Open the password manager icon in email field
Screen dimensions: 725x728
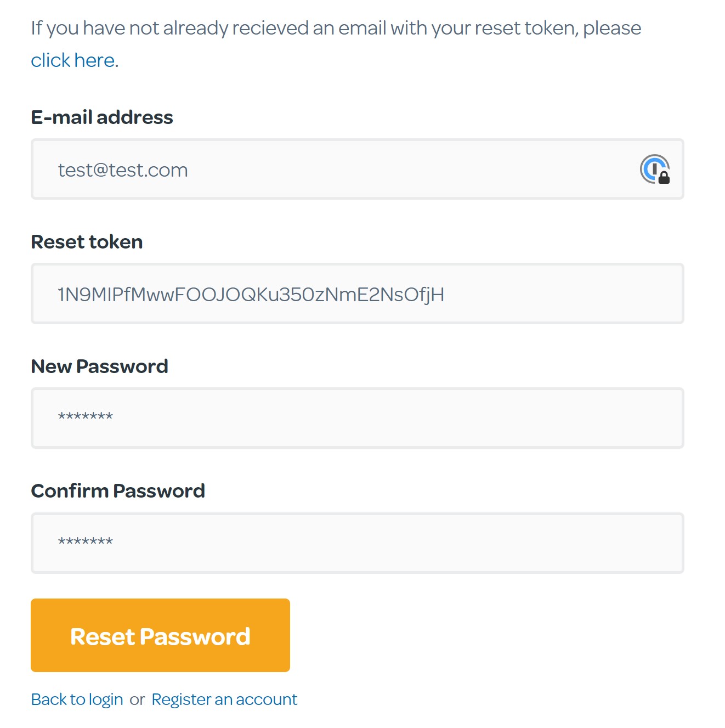pyautogui.click(x=654, y=168)
